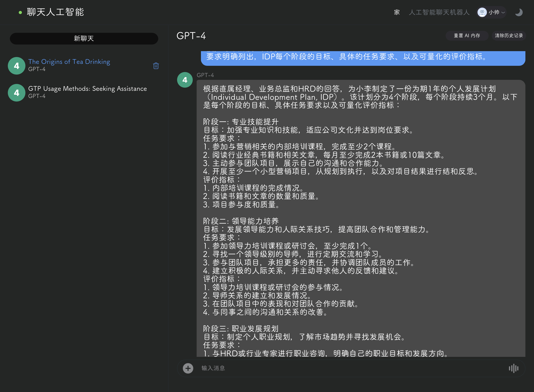Open the 小帅 account menu
Viewport: 534px width, 392px height.
coord(494,12)
